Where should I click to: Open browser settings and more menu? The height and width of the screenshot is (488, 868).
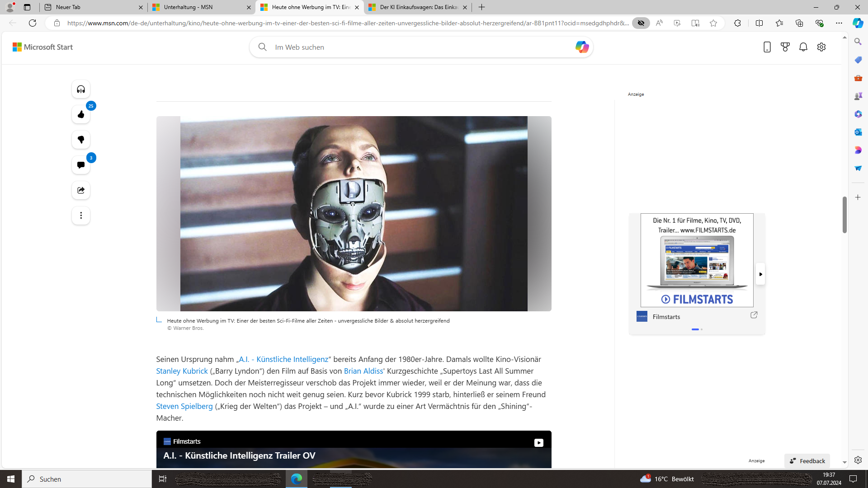pyautogui.click(x=839, y=23)
